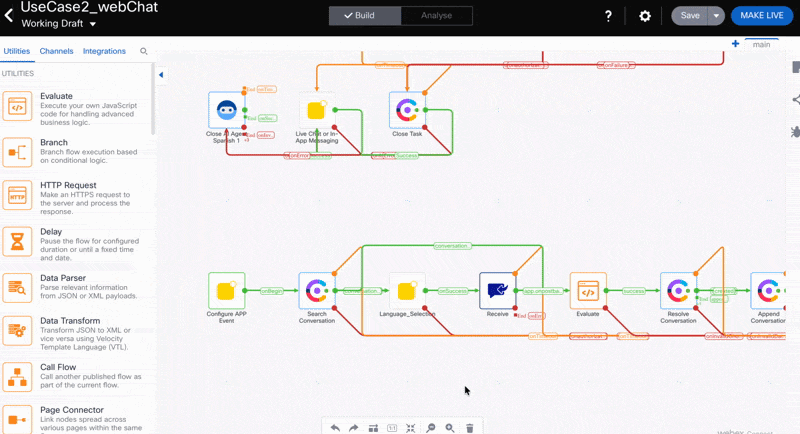
Task: Pick the Page Connector utility icon
Action: tap(17, 419)
